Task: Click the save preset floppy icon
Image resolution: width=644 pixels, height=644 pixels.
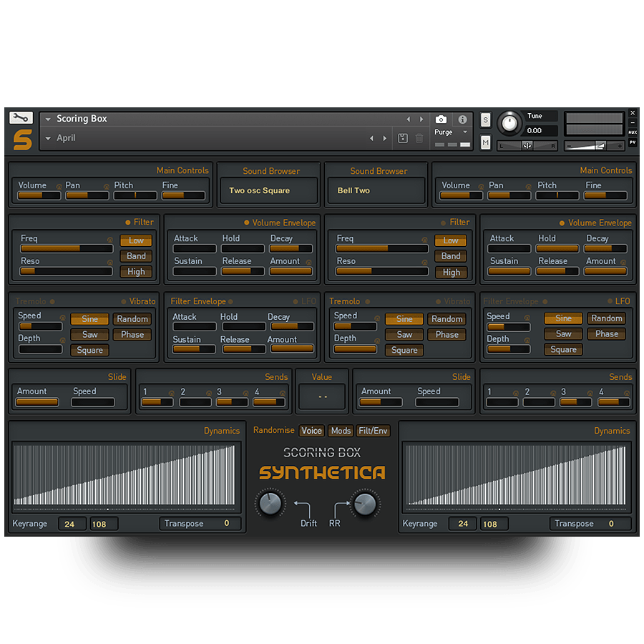Action: click(x=403, y=138)
